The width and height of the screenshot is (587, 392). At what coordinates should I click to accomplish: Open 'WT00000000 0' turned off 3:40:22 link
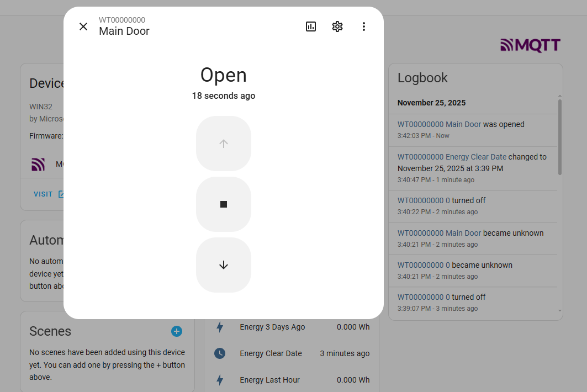(x=424, y=200)
